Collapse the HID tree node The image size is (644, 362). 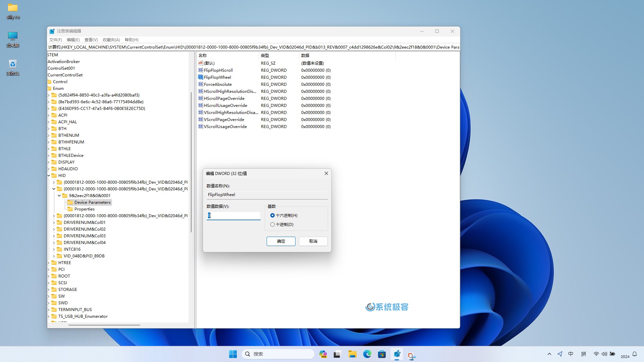(49, 176)
